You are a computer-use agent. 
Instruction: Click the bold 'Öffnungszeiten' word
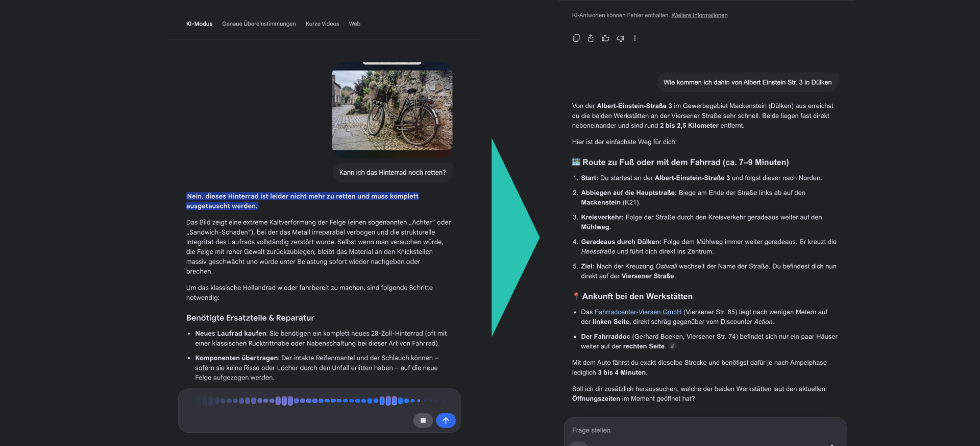(x=596, y=399)
